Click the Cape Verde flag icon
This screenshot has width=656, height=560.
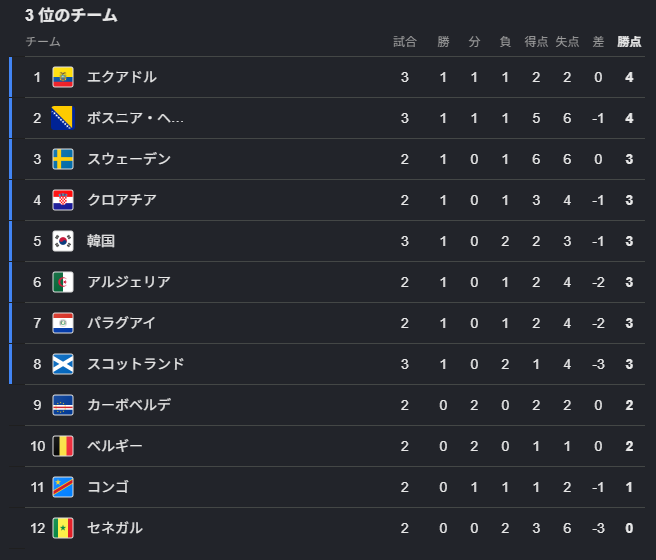pos(63,405)
